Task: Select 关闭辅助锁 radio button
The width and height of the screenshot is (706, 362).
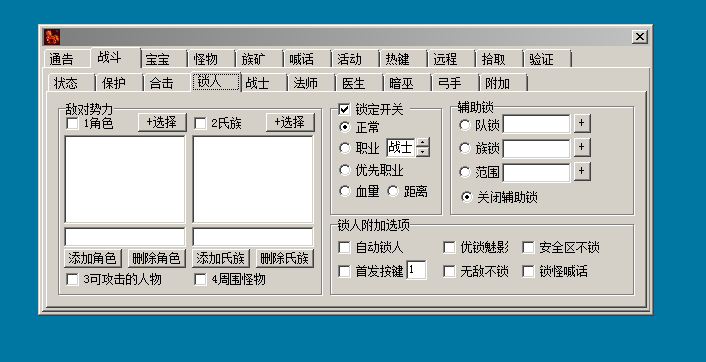Action: click(x=466, y=197)
